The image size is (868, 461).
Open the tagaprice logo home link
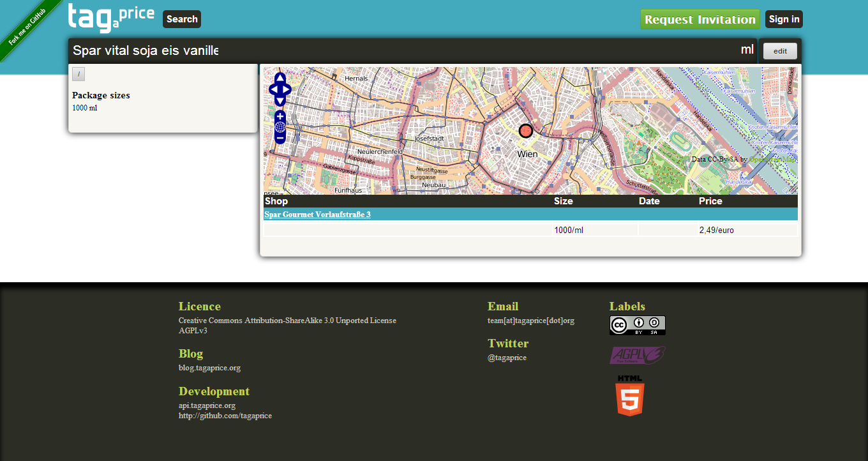click(x=111, y=17)
